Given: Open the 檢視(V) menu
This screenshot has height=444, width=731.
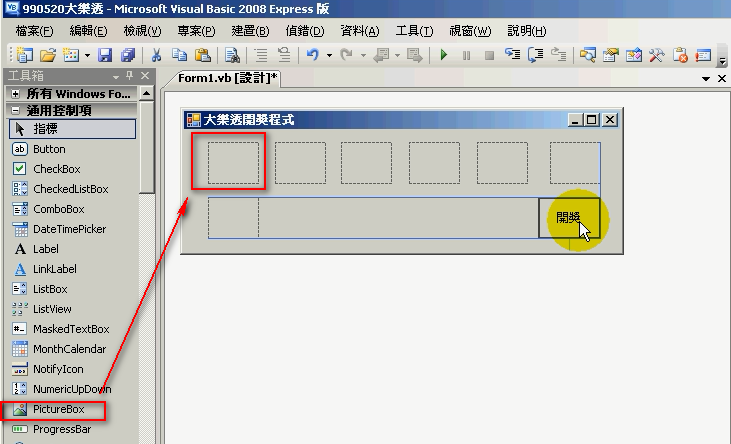Looking at the screenshot, I should click(142, 31).
